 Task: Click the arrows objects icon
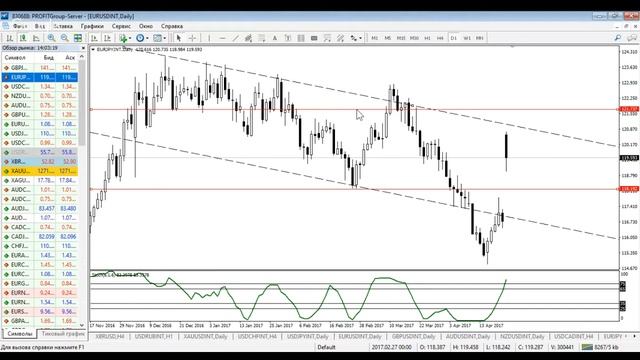click(353, 38)
